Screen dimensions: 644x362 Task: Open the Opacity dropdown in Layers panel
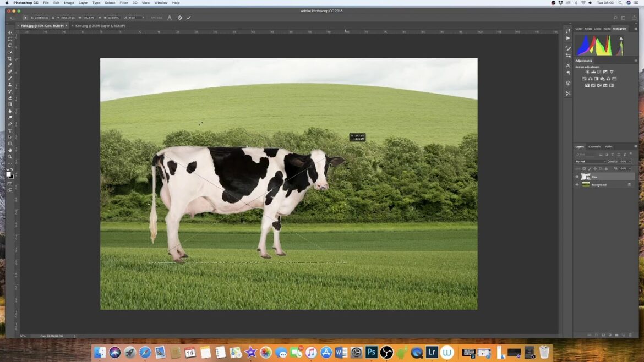[x=630, y=162]
